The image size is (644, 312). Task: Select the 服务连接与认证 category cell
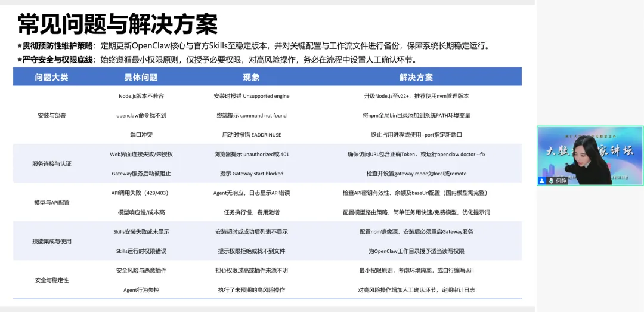point(52,163)
